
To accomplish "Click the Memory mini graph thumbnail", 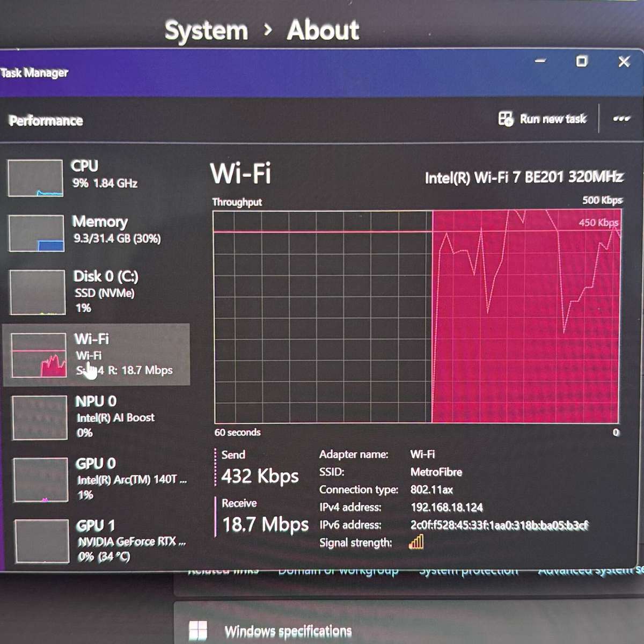I will click(x=36, y=233).
